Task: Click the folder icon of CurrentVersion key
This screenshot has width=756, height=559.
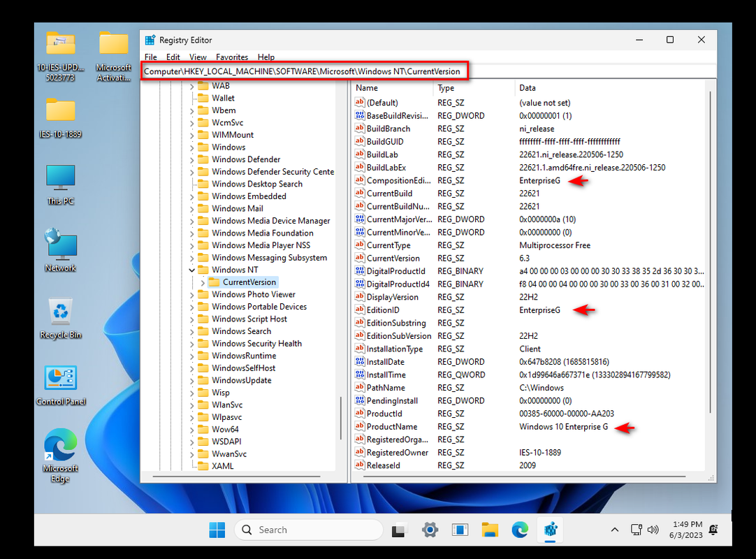Action: [214, 282]
